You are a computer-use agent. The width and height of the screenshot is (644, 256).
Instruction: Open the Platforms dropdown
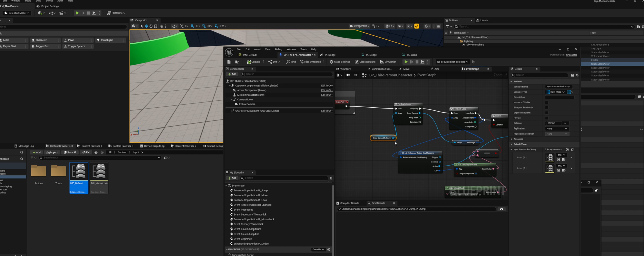tap(116, 13)
